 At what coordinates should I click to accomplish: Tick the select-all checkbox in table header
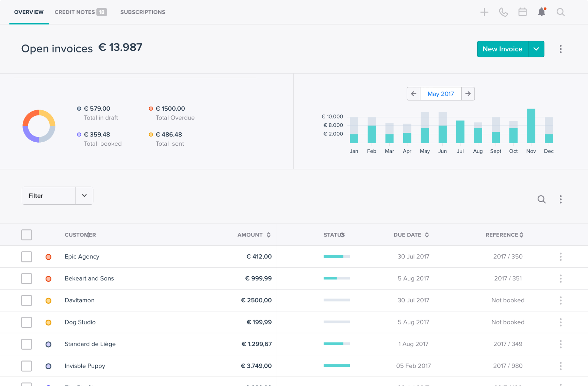tap(27, 235)
